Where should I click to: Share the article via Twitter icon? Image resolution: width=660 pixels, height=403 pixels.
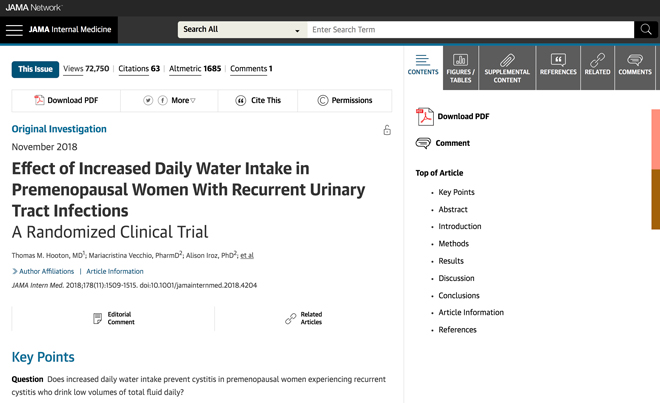[x=148, y=100]
